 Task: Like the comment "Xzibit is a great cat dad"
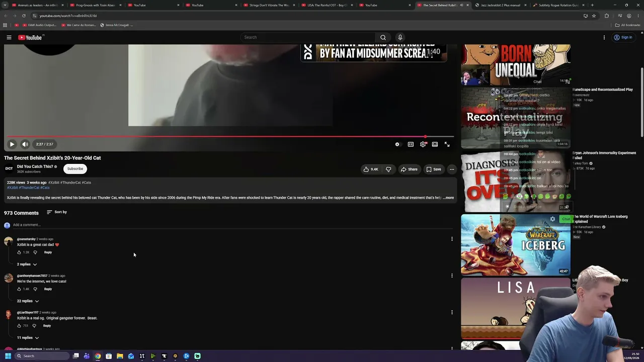point(19,252)
